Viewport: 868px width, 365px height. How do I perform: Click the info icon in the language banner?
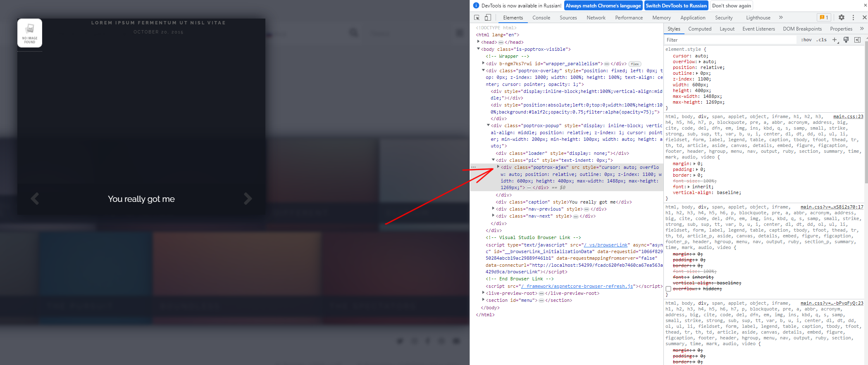[476, 5]
